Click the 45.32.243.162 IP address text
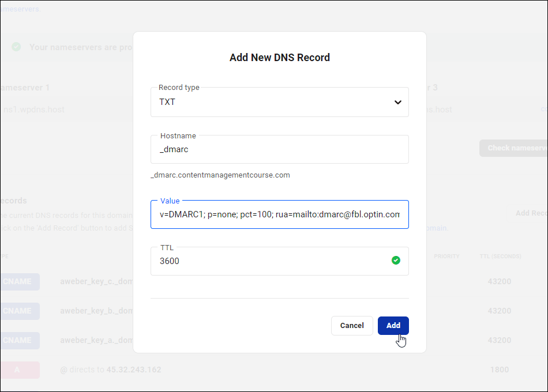The height and width of the screenshot is (392, 548). point(134,370)
